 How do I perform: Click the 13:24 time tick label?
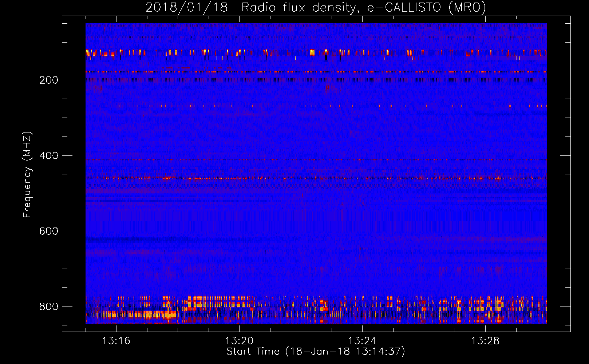[x=362, y=341]
